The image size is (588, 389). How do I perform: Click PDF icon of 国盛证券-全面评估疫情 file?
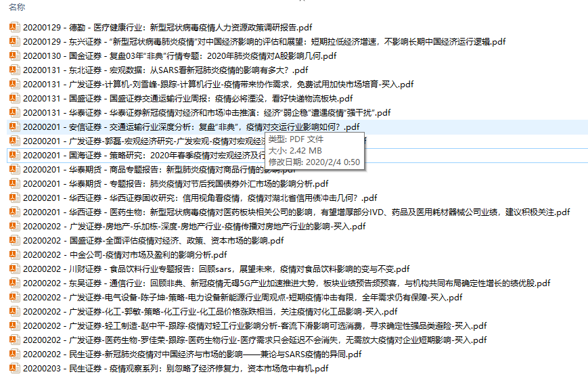[15, 241]
